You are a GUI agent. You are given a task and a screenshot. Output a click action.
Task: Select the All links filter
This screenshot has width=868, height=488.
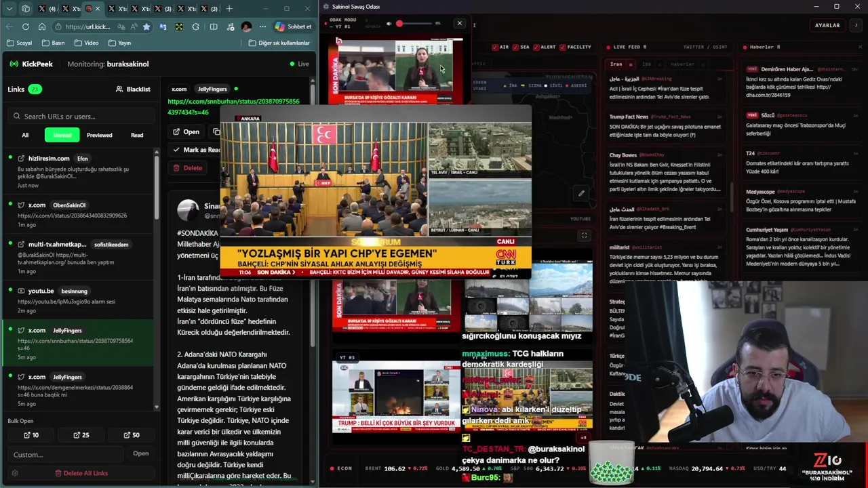(x=25, y=135)
